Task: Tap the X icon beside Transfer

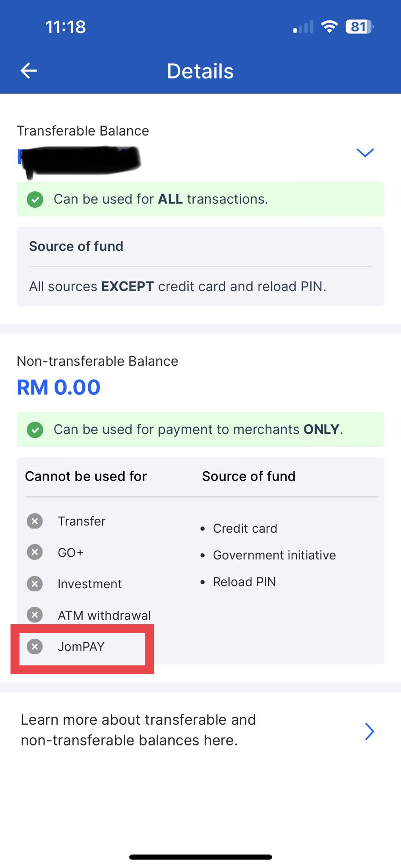Action: (x=34, y=521)
